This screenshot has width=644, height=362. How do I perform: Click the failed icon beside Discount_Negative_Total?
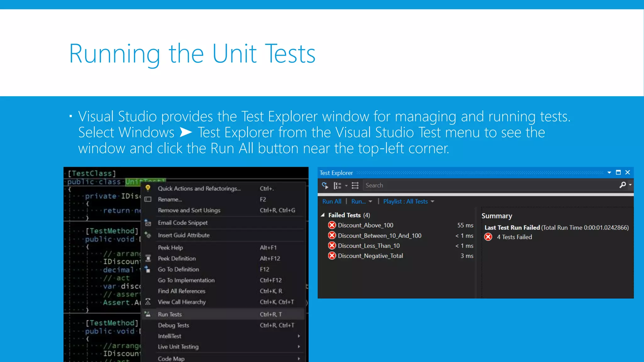[332, 256]
